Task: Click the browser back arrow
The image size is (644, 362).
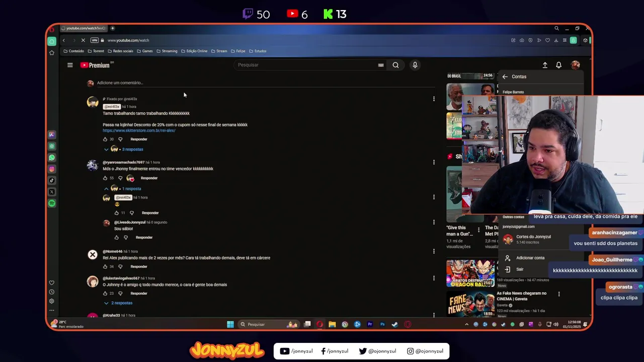Action: (x=63, y=40)
